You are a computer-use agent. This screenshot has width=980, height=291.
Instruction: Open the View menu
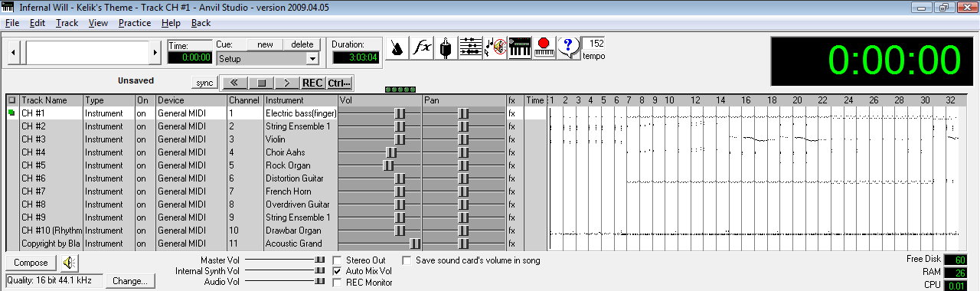point(98,23)
